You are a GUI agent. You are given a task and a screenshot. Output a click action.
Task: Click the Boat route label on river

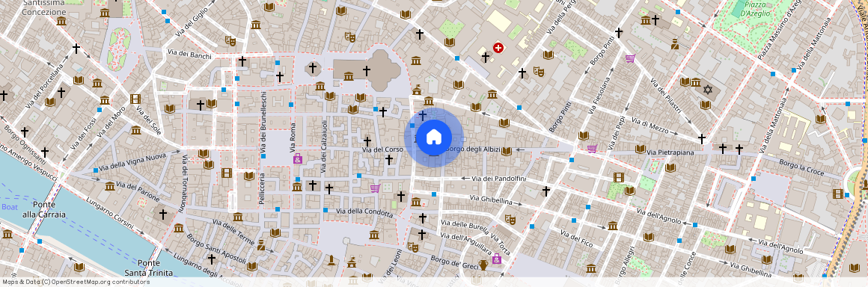pyautogui.click(x=9, y=207)
